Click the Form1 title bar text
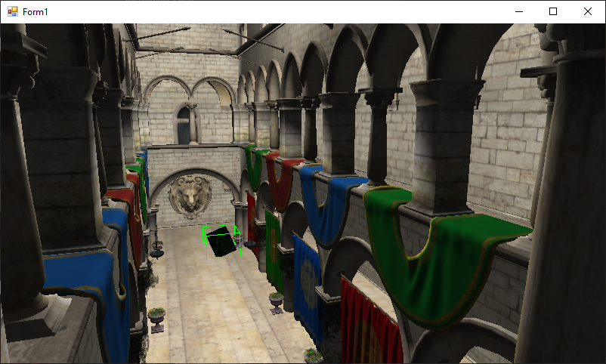 [x=37, y=11]
